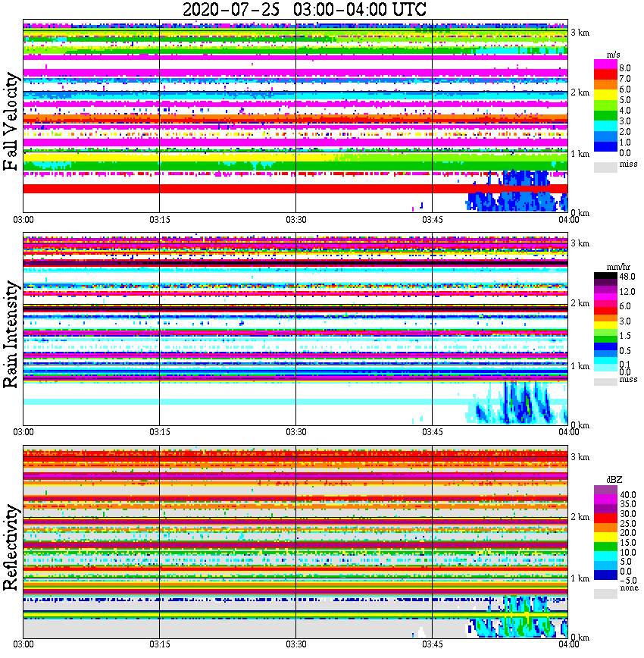Click the '03:00' time label under Fall Velocity
The image size is (644, 658).
pyautogui.click(x=23, y=220)
